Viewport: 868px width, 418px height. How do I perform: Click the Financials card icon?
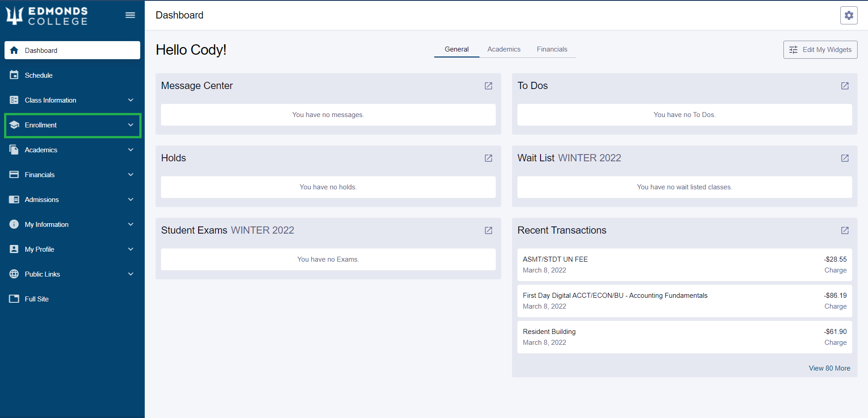coord(14,174)
